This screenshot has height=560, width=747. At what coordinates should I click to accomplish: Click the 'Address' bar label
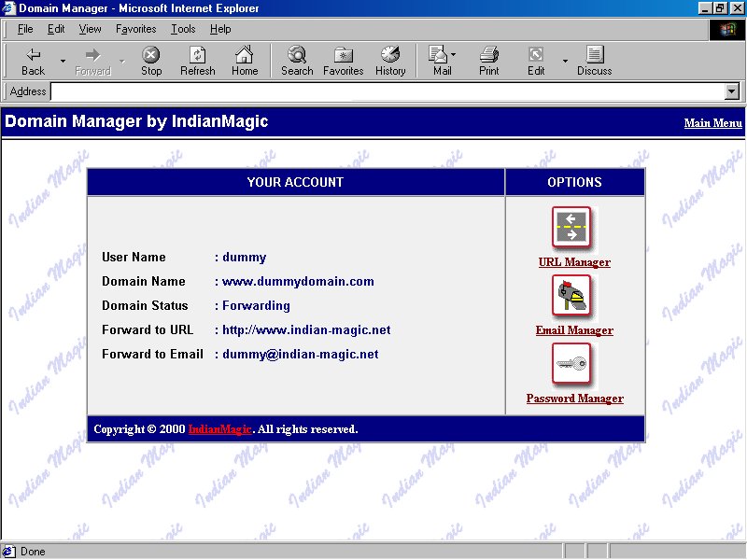[28, 91]
